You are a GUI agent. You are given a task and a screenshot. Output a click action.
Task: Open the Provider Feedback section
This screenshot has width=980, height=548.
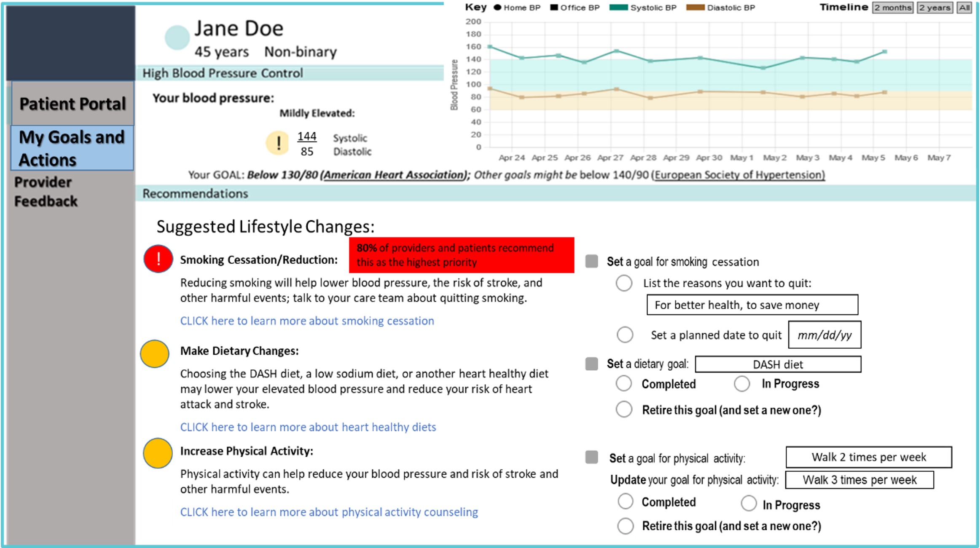coord(46,192)
